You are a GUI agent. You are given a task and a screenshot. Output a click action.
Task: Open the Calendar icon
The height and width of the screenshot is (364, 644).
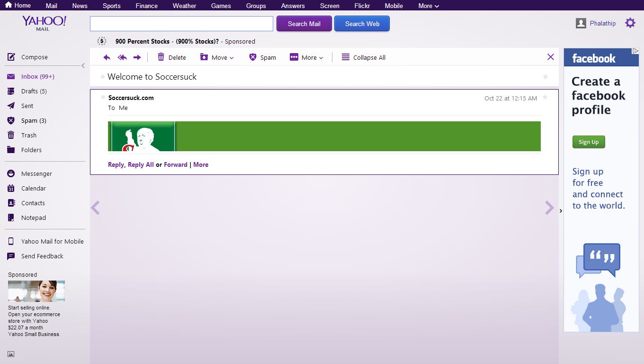(x=11, y=188)
